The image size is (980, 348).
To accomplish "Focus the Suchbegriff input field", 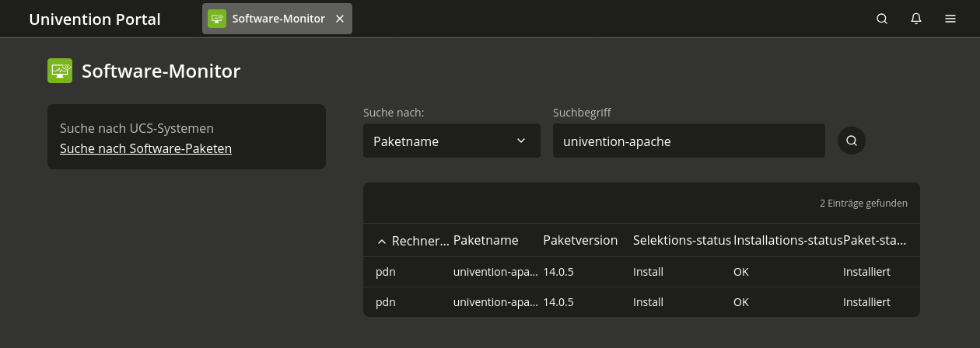I will click(689, 141).
